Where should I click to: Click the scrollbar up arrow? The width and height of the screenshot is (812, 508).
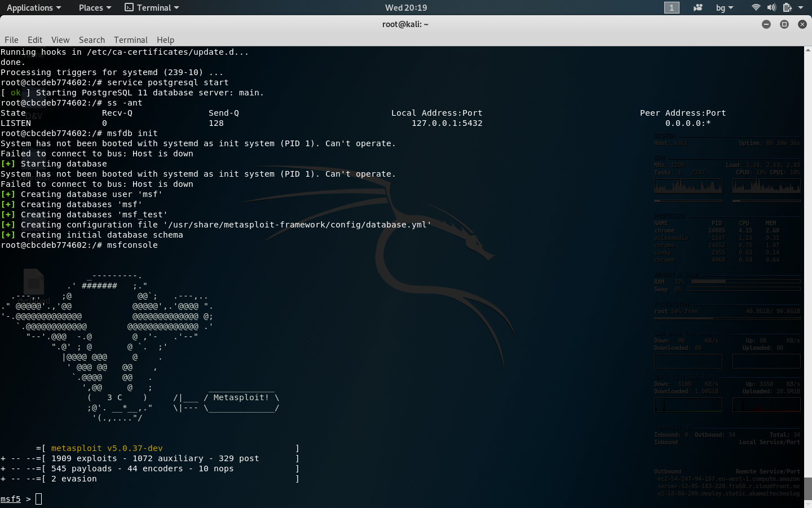point(808,50)
